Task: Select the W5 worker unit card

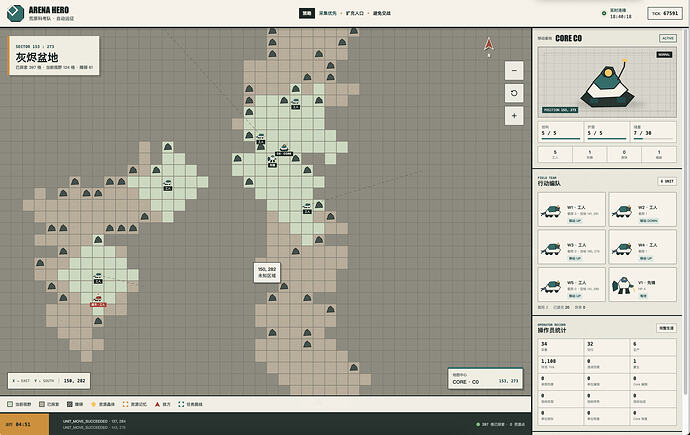Action: (x=571, y=285)
